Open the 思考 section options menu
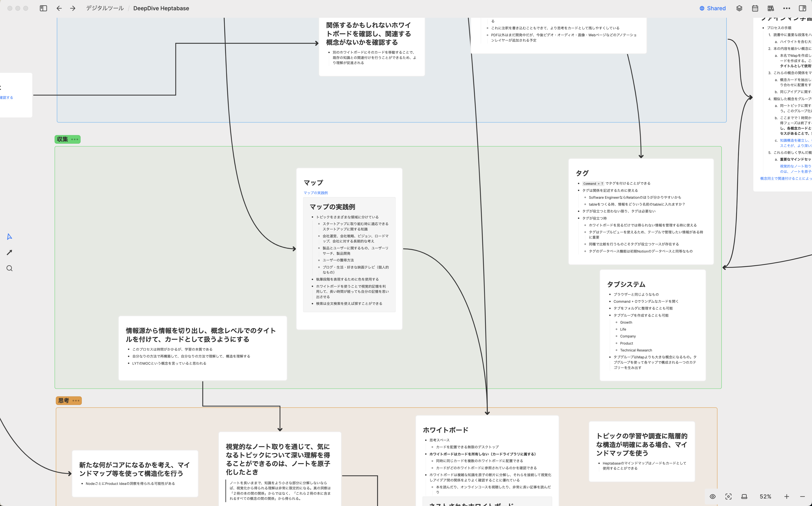Image resolution: width=812 pixels, height=506 pixels. click(76, 400)
